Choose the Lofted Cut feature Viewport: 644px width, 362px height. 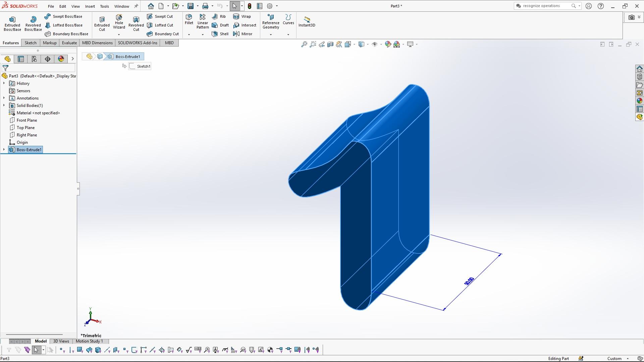tap(160, 25)
